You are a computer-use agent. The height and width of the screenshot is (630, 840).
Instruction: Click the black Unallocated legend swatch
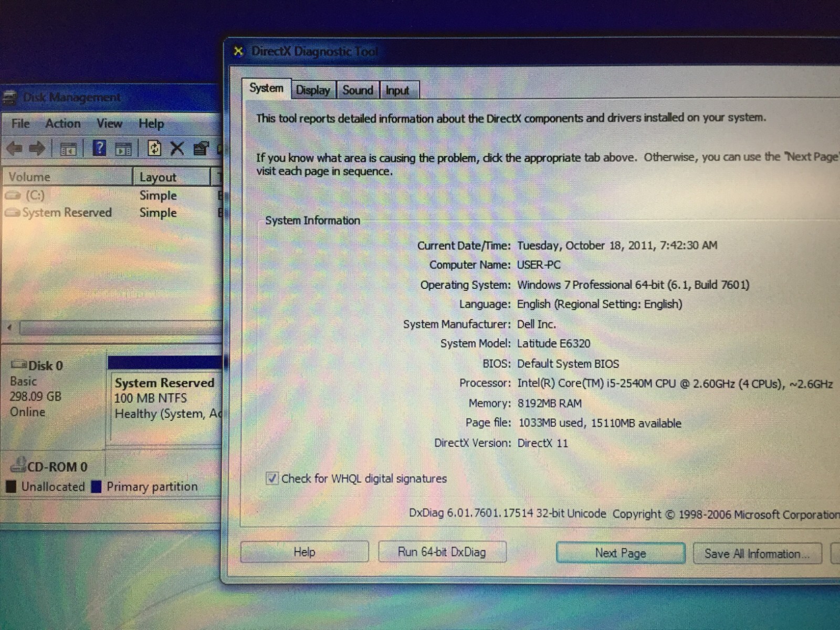[11, 487]
